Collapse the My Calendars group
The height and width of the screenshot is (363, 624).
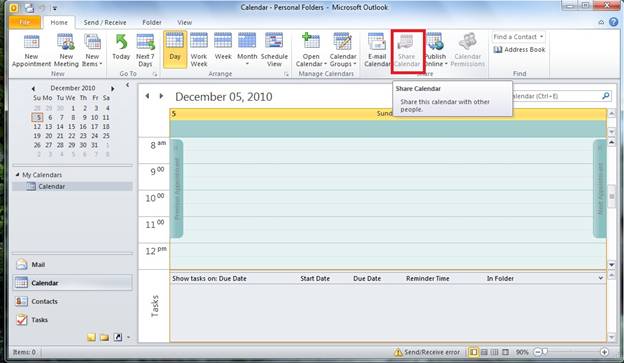click(x=18, y=174)
